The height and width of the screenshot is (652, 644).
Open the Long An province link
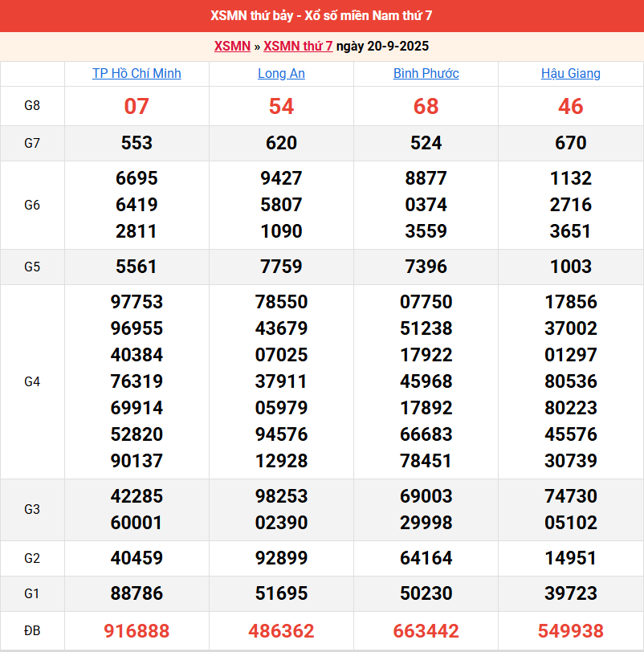281,73
